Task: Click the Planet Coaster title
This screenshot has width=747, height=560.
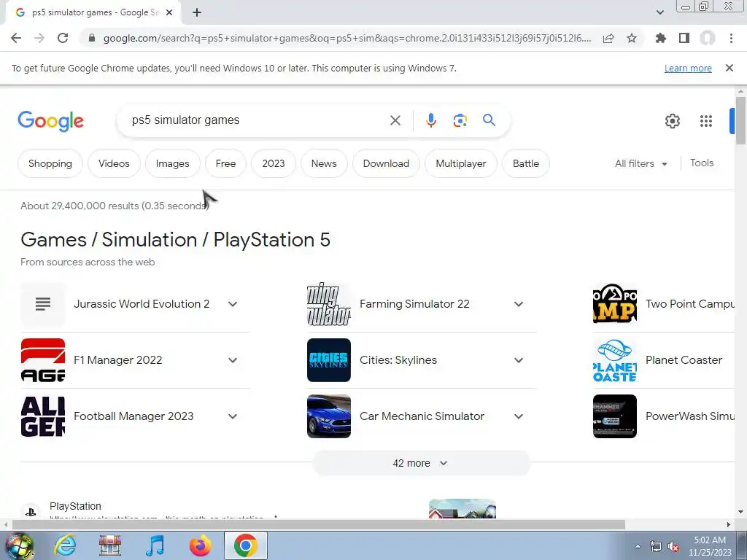Action: [684, 360]
